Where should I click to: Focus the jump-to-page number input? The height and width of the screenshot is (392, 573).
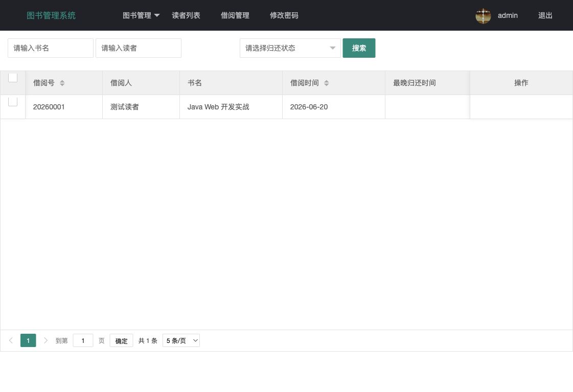pyautogui.click(x=83, y=340)
